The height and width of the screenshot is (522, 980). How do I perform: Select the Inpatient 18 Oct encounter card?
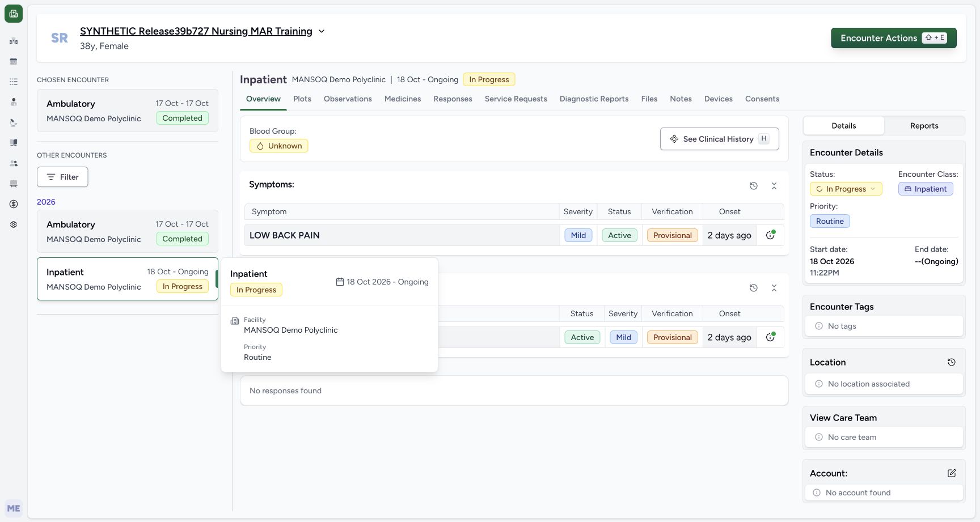(x=128, y=279)
